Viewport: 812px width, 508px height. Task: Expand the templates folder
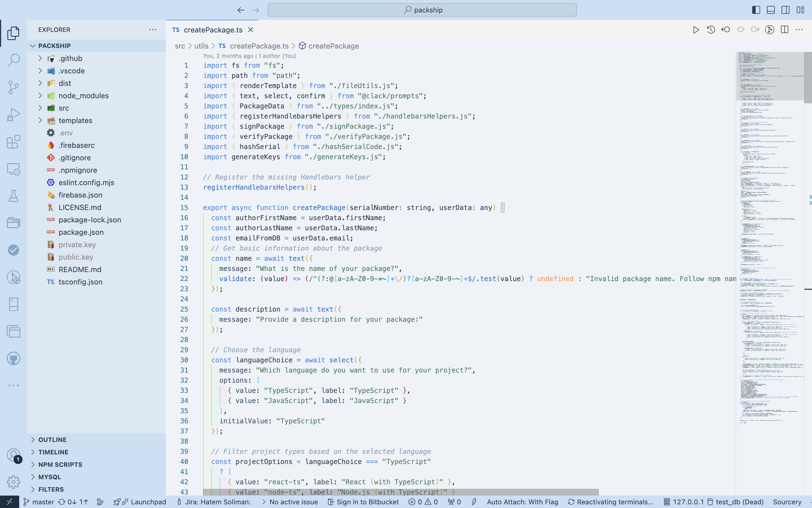96,121
